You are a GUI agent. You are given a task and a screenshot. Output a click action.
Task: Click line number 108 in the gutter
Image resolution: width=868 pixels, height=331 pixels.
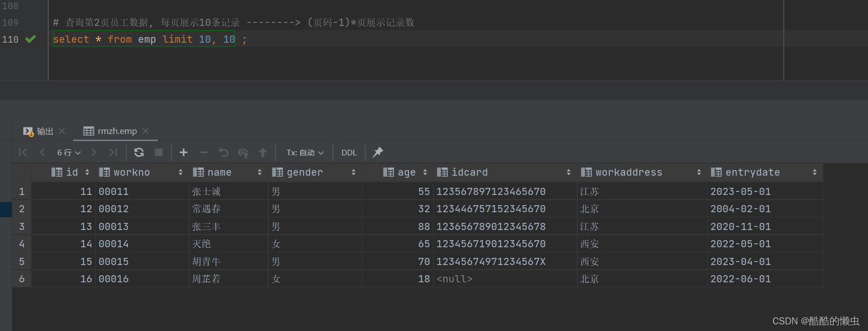[x=10, y=6]
